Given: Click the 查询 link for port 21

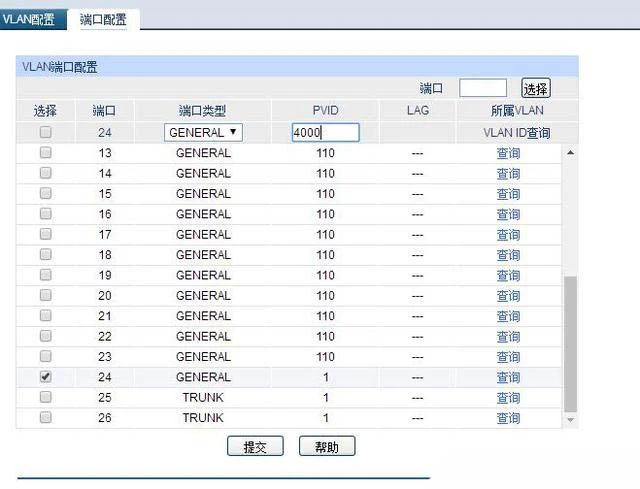Looking at the screenshot, I should (508, 316).
